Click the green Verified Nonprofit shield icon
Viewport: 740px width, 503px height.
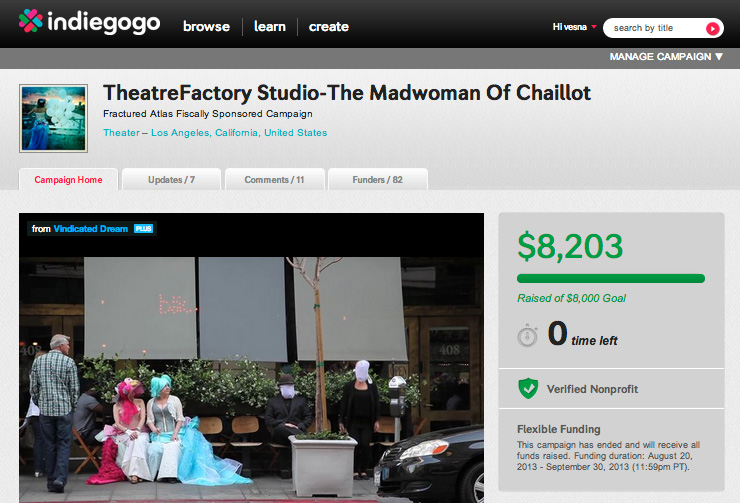pos(528,388)
